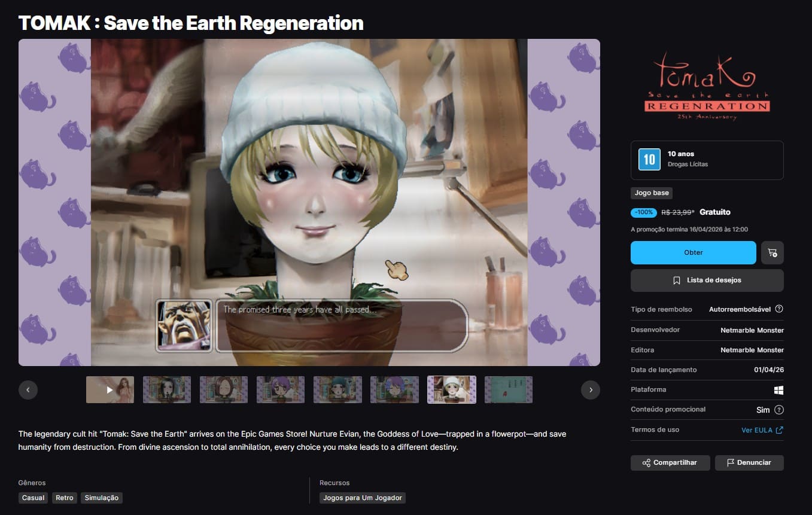Click the Compartilhar share button
The width and height of the screenshot is (812, 515).
(670, 463)
